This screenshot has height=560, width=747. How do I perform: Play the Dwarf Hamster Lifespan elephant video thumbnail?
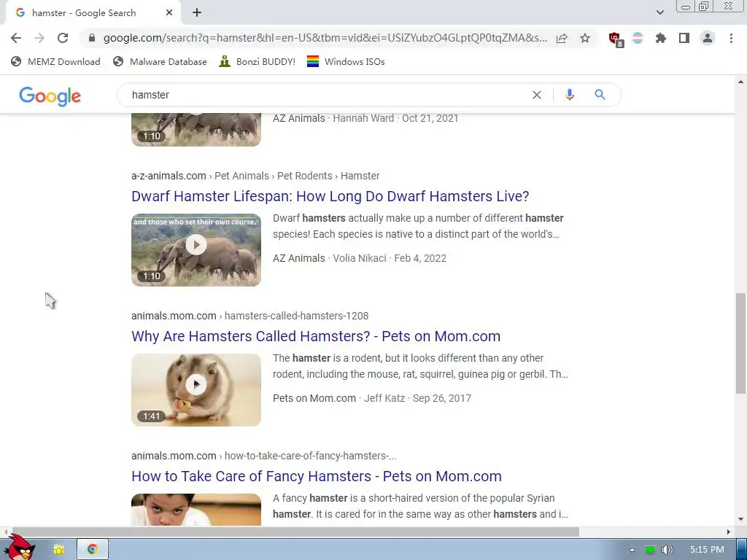coord(196,249)
